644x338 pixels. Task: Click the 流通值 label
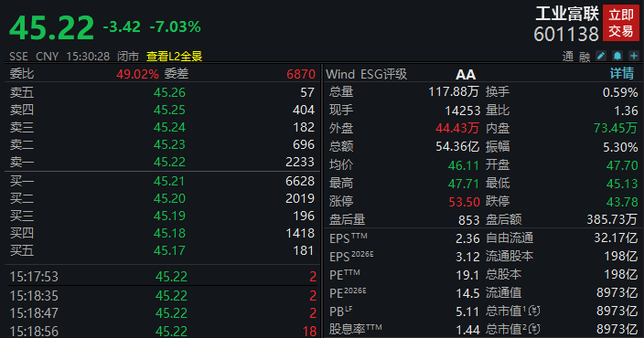click(x=503, y=292)
